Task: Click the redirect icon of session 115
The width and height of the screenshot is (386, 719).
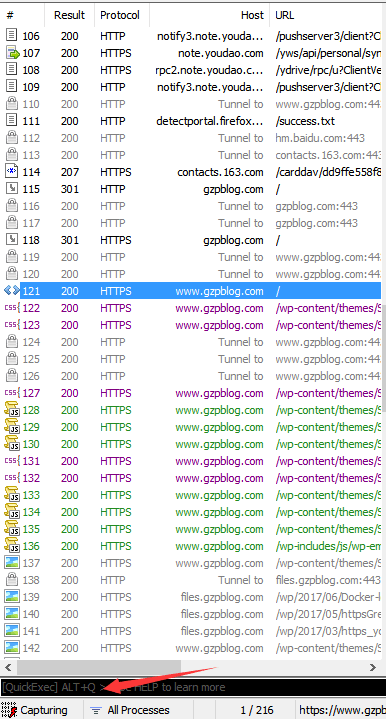Action: 11,188
